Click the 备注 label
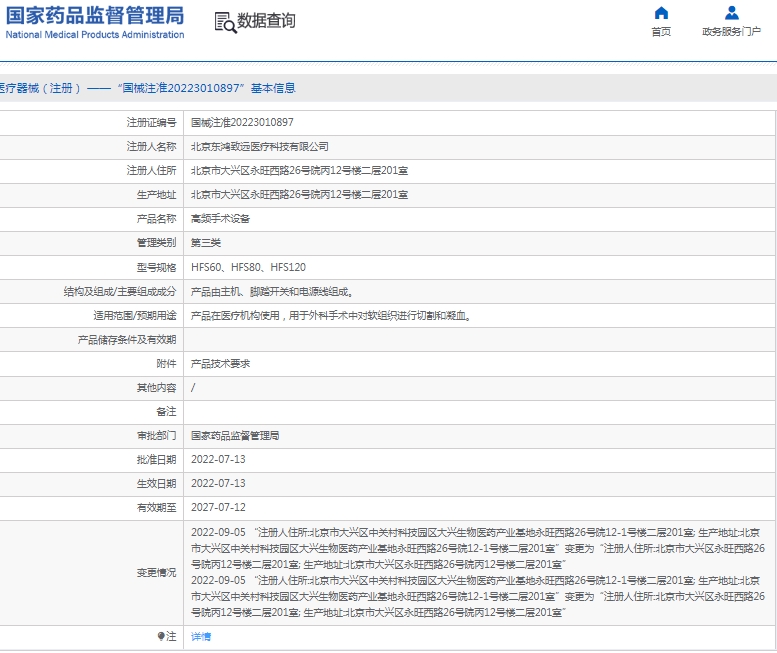This screenshot has width=777, height=653. [x=166, y=412]
